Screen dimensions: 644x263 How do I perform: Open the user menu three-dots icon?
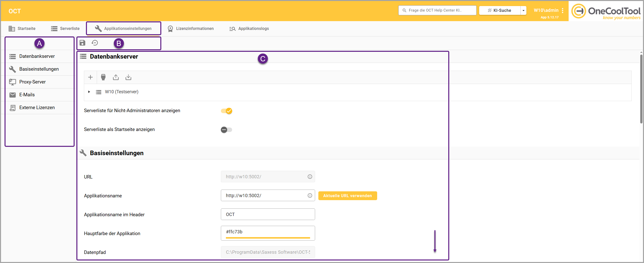point(563,11)
